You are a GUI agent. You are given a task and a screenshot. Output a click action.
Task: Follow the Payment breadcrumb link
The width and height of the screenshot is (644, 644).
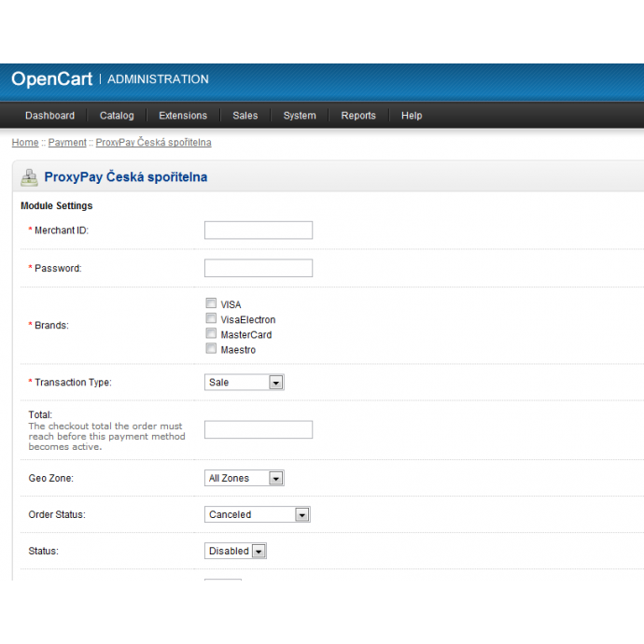pyautogui.click(x=67, y=143)
